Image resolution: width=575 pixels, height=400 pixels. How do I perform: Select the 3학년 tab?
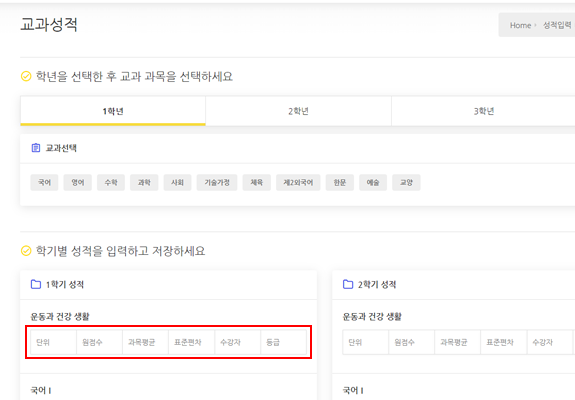[x=484, y=111]
